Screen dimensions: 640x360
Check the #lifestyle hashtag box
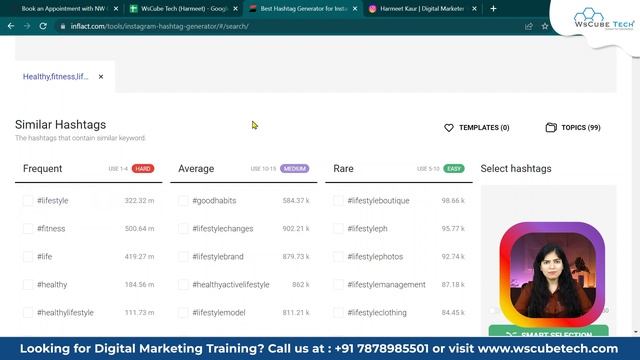[x=28, y=200]
